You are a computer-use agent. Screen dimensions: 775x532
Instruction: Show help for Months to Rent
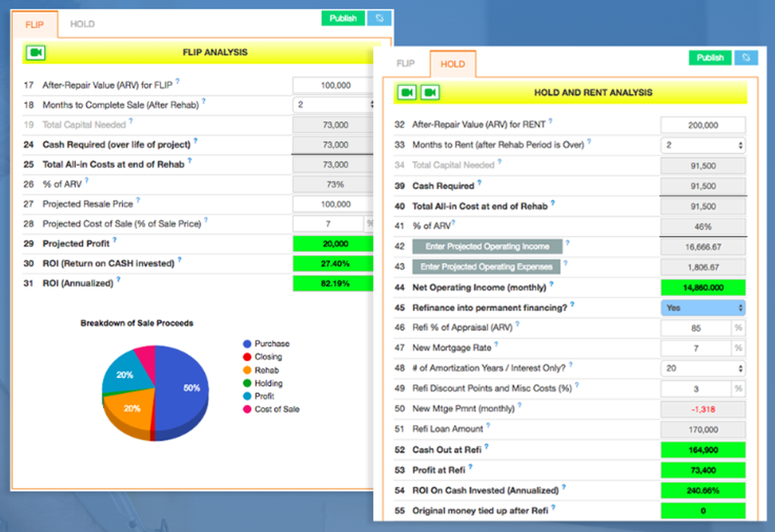point(589,141)
